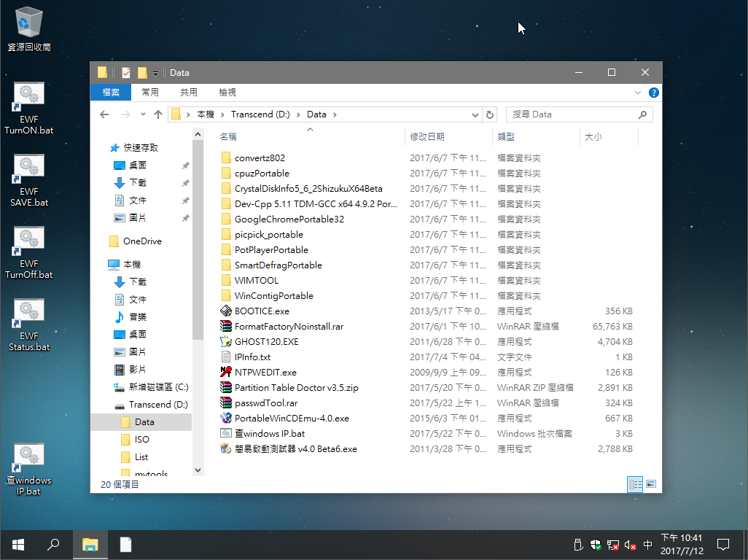Viewport: 748px width, 560px height.
Task: Expand the ribbon with chevron arrow
Action: click(x=639, y=93)
